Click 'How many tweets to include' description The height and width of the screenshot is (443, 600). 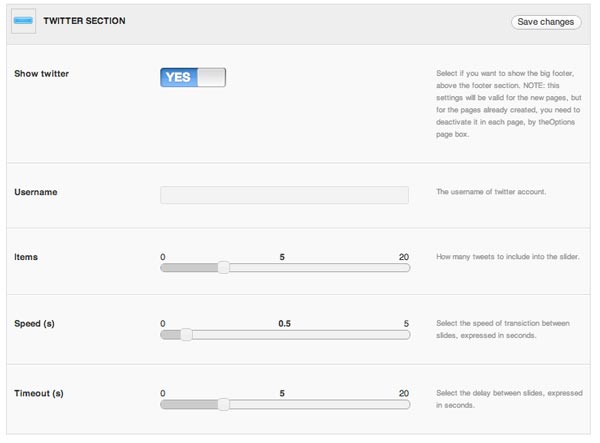pyautogui.click(x=508, y=257)
